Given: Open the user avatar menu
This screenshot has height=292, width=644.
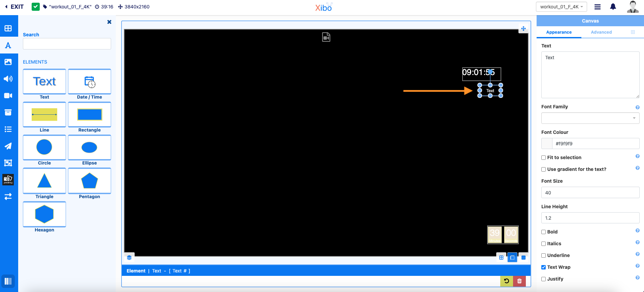Looking at the screenshot, I should click(x=633, y=7).
